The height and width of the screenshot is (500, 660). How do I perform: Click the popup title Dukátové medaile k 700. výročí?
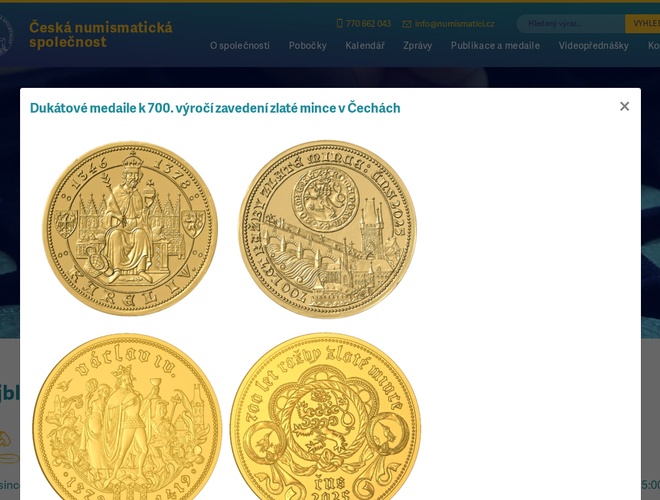point(215,108)
